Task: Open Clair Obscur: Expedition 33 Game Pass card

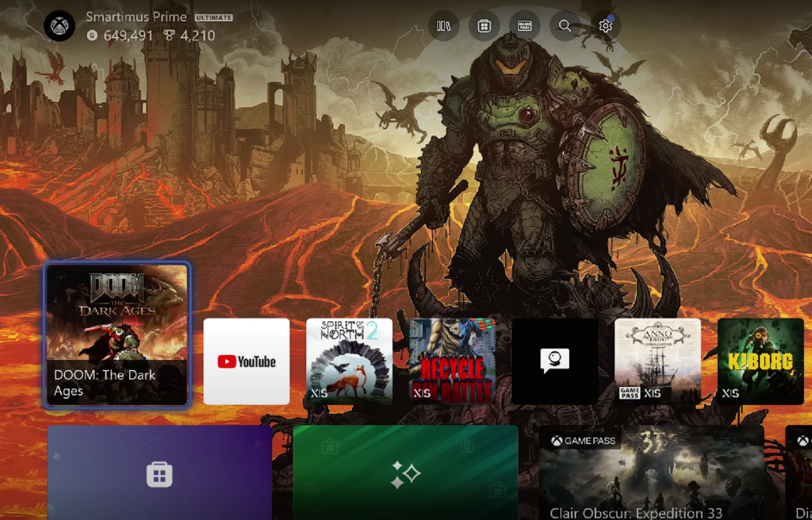Action: click(652, 472)
